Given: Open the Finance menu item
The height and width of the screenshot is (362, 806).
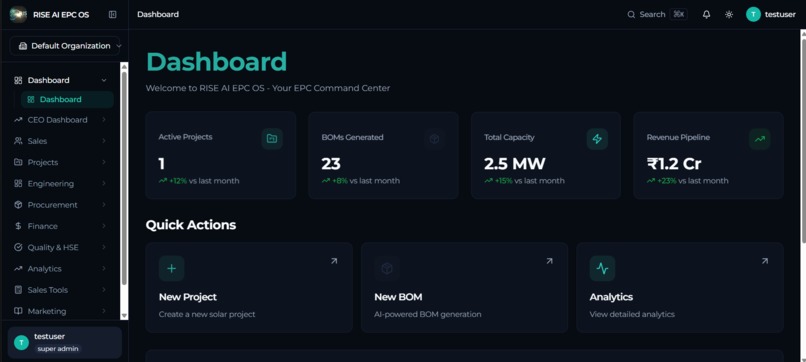Looking at the screenshot, I should click(x=61, y=226).
